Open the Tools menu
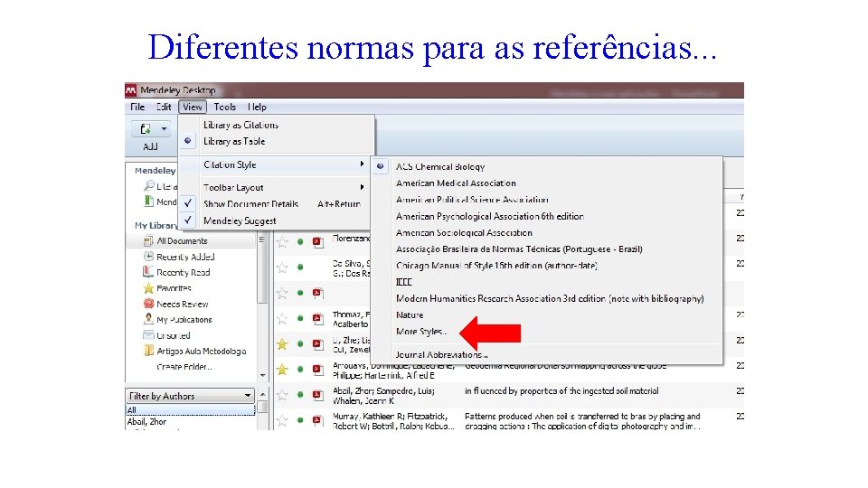Image resolution: width=868 pixels, height=488 pixels. (x=225, y=107)
